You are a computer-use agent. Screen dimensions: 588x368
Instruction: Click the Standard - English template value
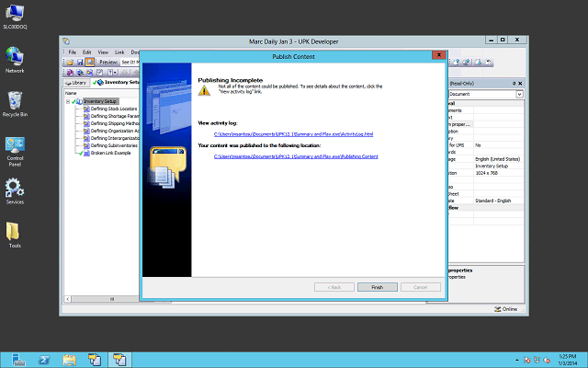[493, 201]
